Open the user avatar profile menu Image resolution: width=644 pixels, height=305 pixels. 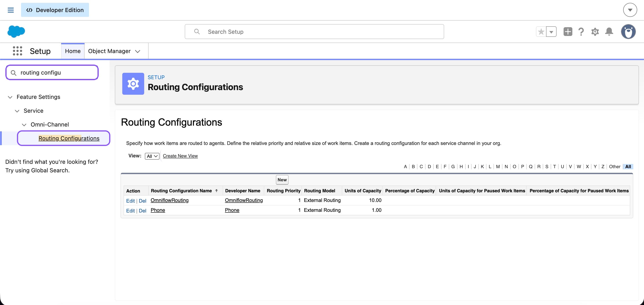[x=628, y=32]
